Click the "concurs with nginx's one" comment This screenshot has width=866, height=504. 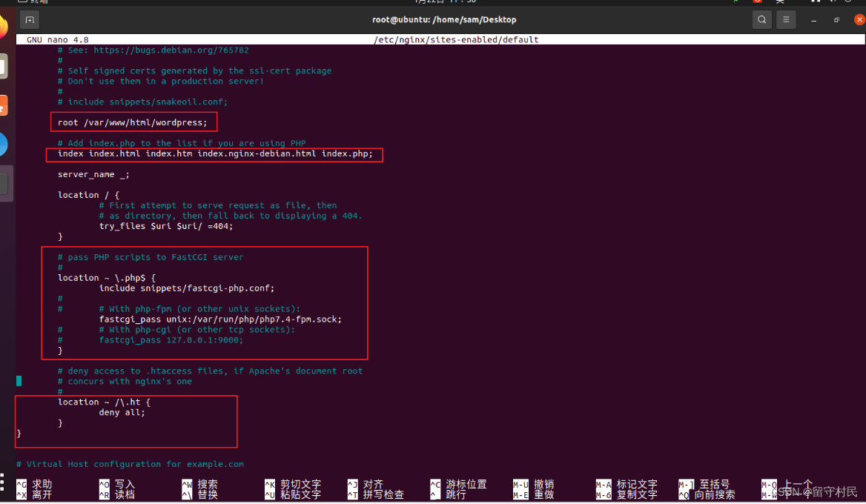[x=125, y=382]
